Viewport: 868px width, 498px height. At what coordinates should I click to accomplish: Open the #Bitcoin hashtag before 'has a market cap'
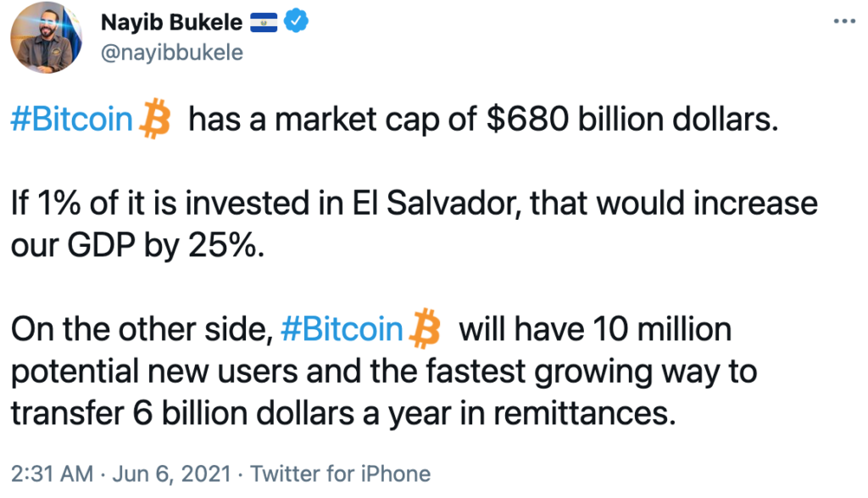tap(72, 119)
